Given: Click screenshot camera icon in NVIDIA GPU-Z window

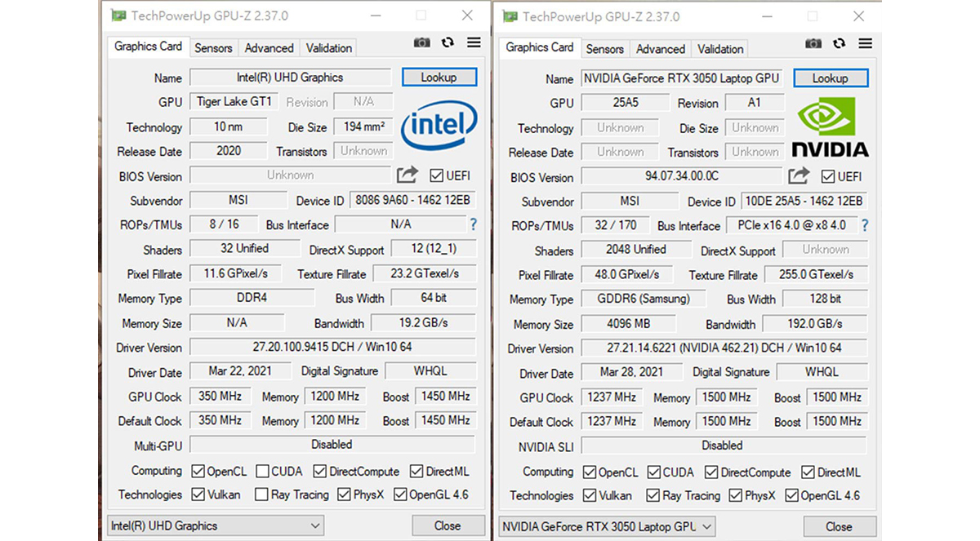Looking at the screenshot, I should coord(813,44).
